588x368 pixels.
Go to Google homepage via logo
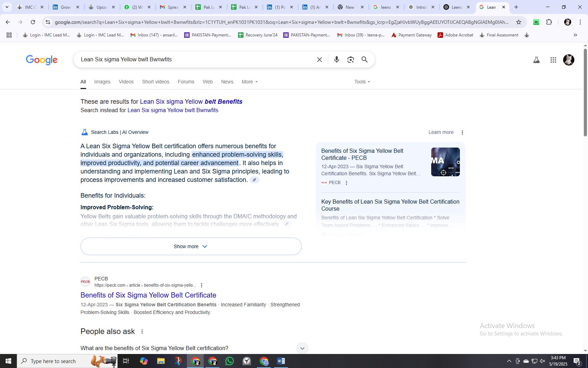tap(42, 60)
